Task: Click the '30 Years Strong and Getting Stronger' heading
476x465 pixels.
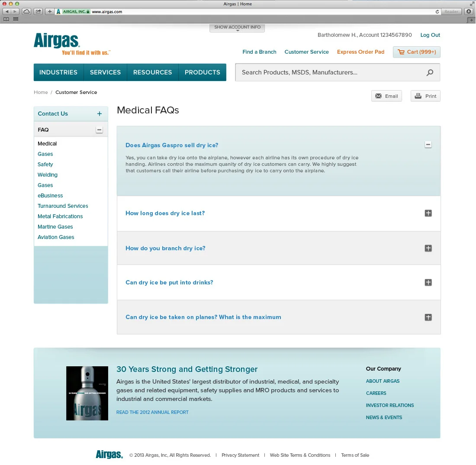Action: (x=187, y=369)
